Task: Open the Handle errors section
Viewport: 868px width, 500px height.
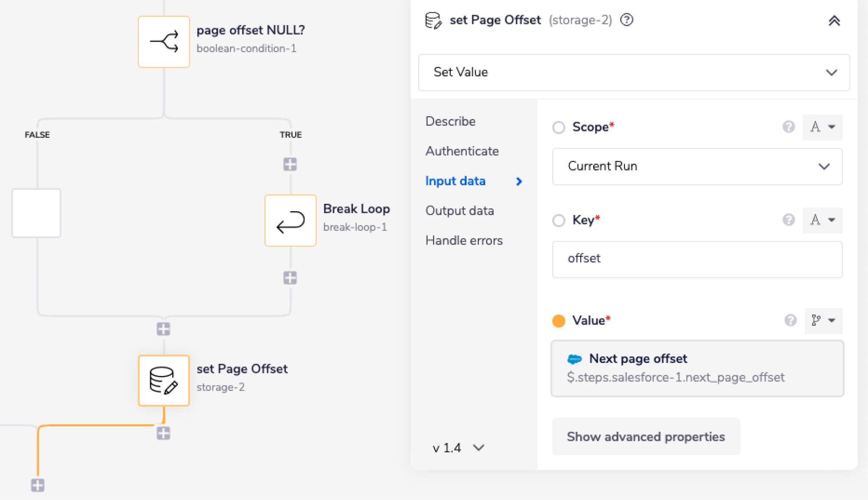Action: click(464, 240)
